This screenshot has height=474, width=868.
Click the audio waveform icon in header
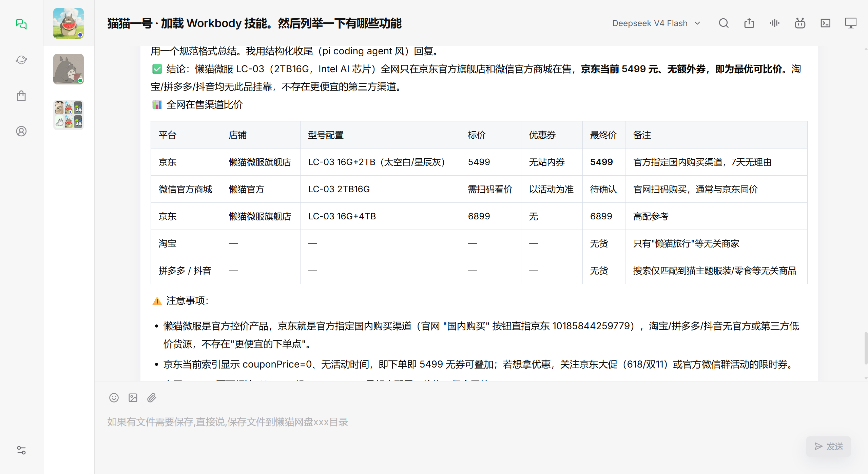(774, 23)
